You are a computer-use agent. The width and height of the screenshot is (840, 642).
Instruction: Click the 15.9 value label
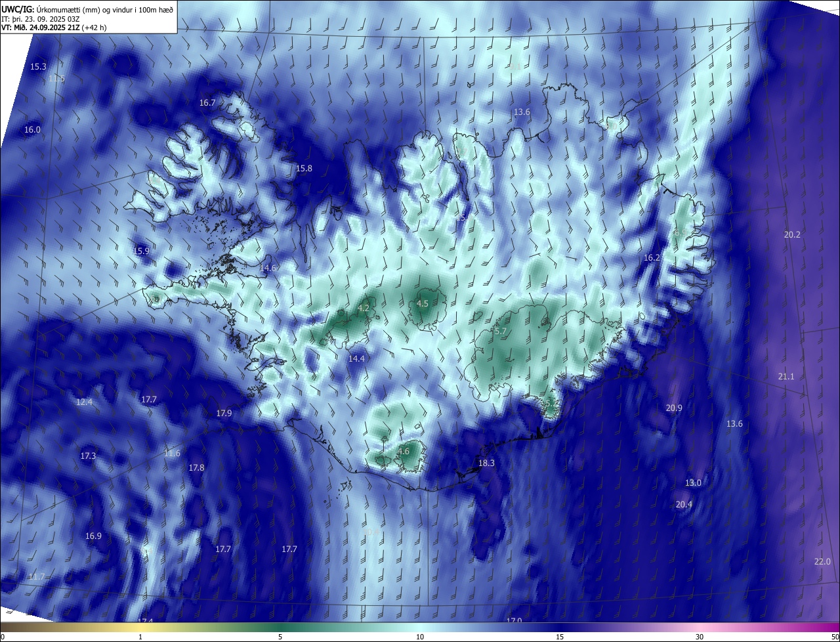coord(141,251)
